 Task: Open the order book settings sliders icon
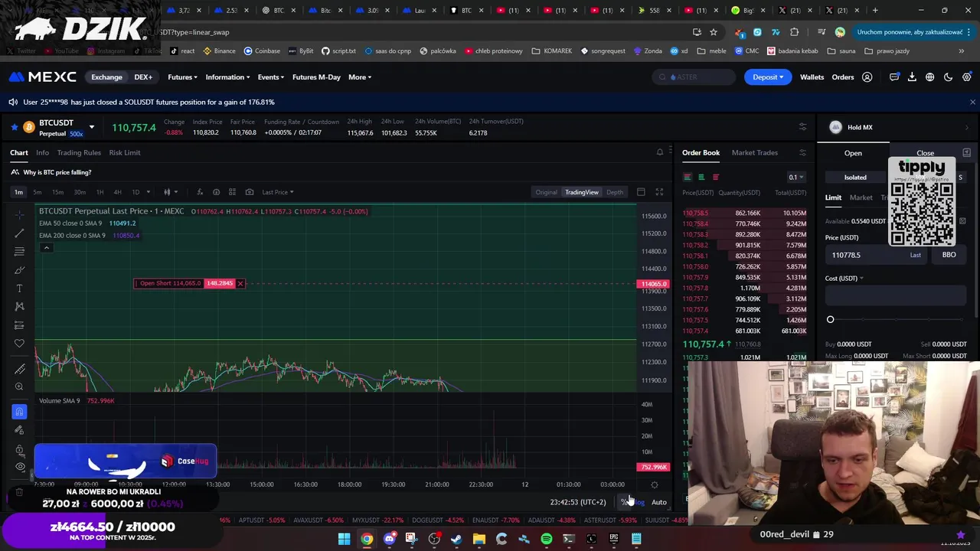[802, 152]
